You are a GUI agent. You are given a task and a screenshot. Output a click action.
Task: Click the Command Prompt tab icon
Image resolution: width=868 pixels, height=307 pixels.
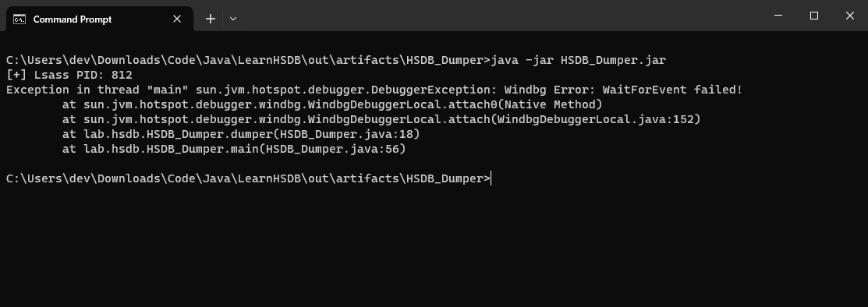click(x=19, y=19)
